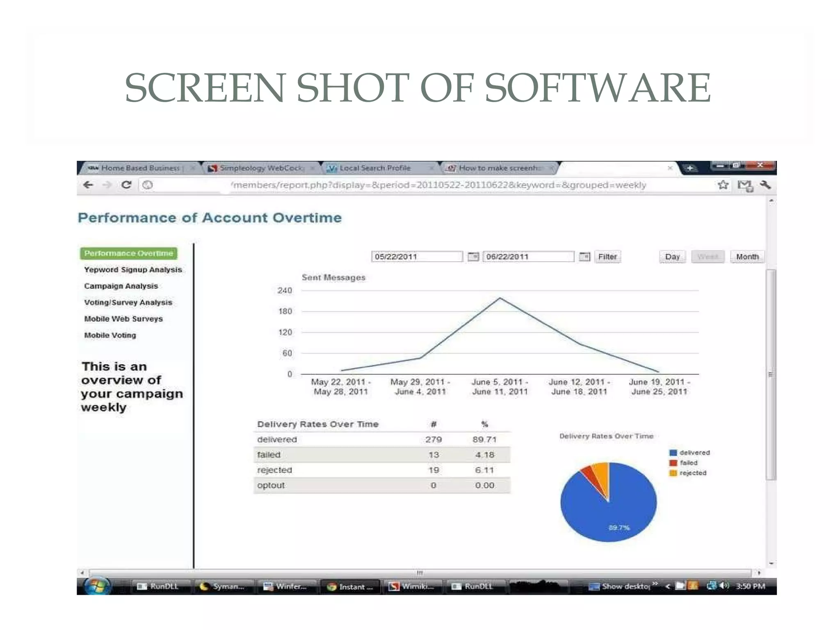Click the start date field 05/22/2011
Image resolution: width=840 pixels, height=630 pixels.
(417, 257)
